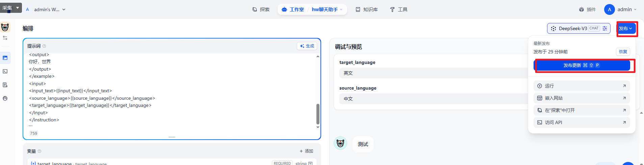644x165 pixels.
Task: Grab the prompt editor resize handle
Action: click(x=172, y=137)
